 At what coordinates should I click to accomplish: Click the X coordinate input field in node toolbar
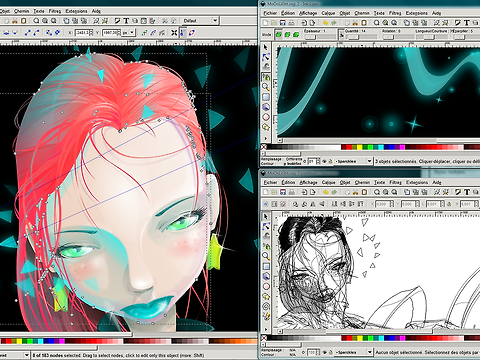(x=83, y=33)
